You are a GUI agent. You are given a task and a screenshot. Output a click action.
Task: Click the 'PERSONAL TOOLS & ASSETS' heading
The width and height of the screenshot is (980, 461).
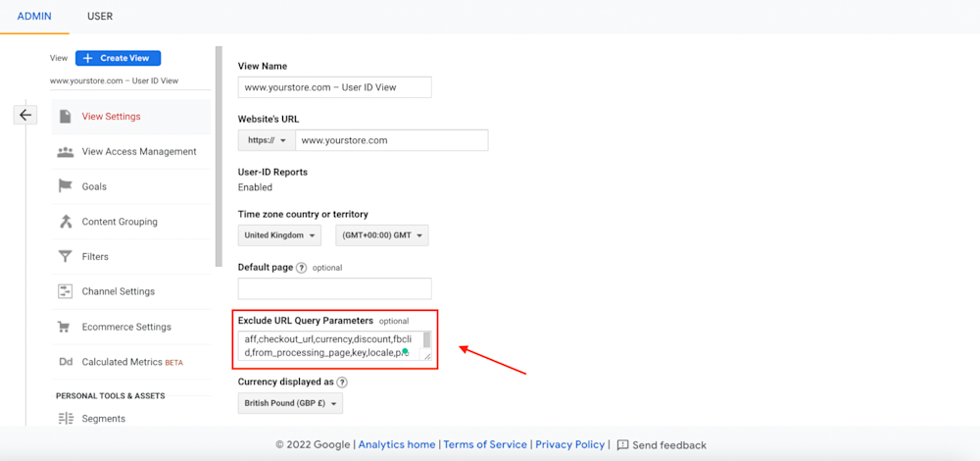pyautogui.click(x=111, y=396)
